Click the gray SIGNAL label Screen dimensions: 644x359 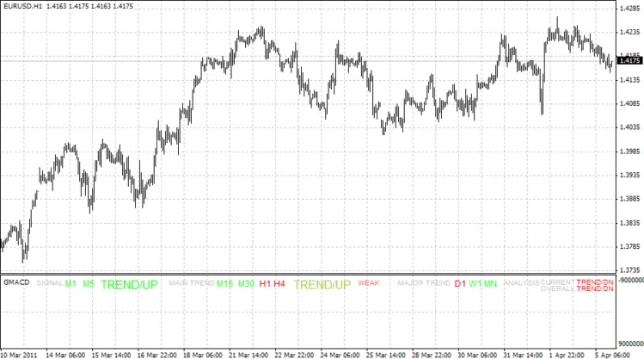tap(50, 283)
